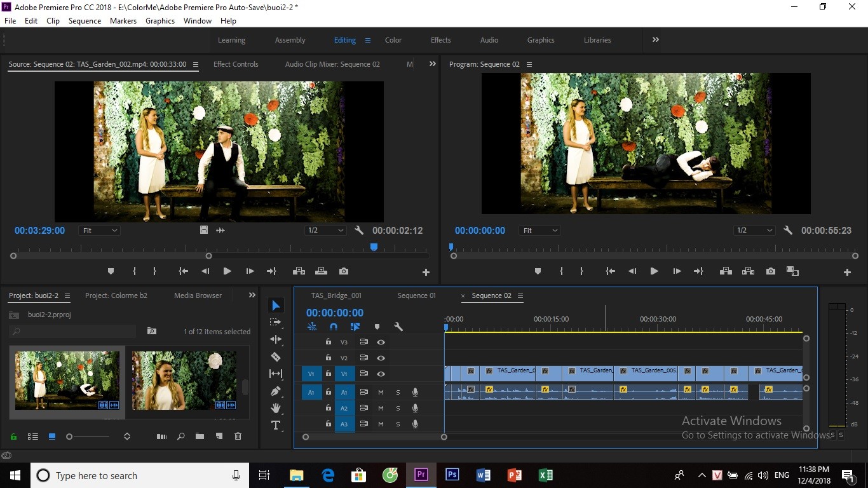Select the Slip tool
This screenshot has width=868, height=488.
[275, 374]
